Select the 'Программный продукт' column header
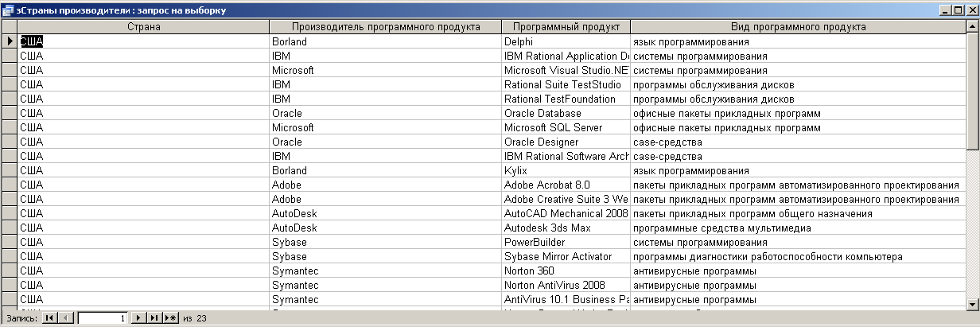 pos(566,27)
